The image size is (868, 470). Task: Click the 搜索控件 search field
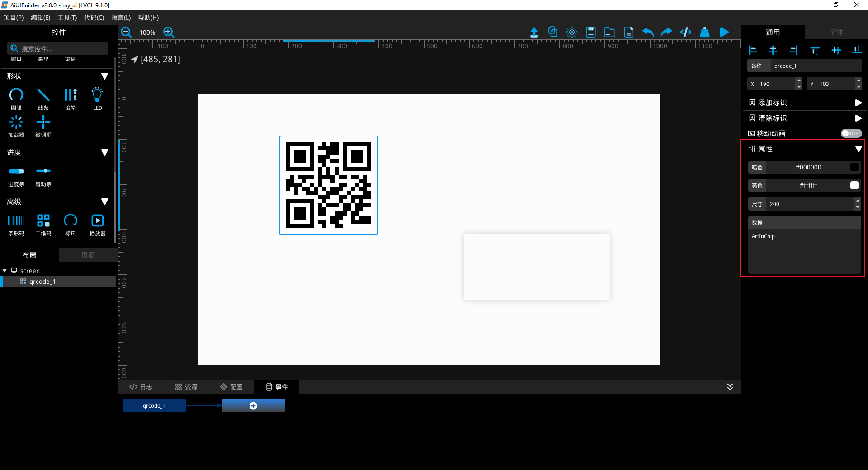click(x=58, y=48)
